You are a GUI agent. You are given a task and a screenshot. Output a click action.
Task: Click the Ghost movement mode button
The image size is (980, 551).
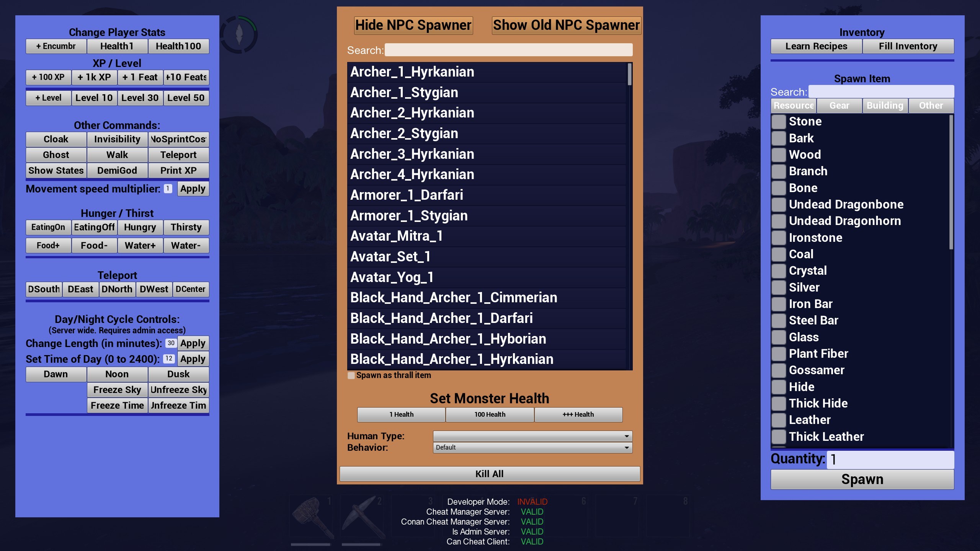tap(56, 154)
